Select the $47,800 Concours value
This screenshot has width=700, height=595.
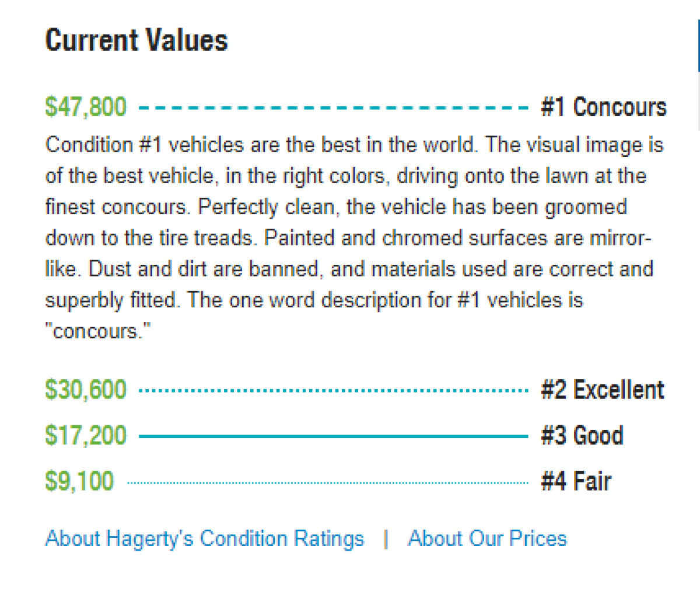(x=86, y=107)
